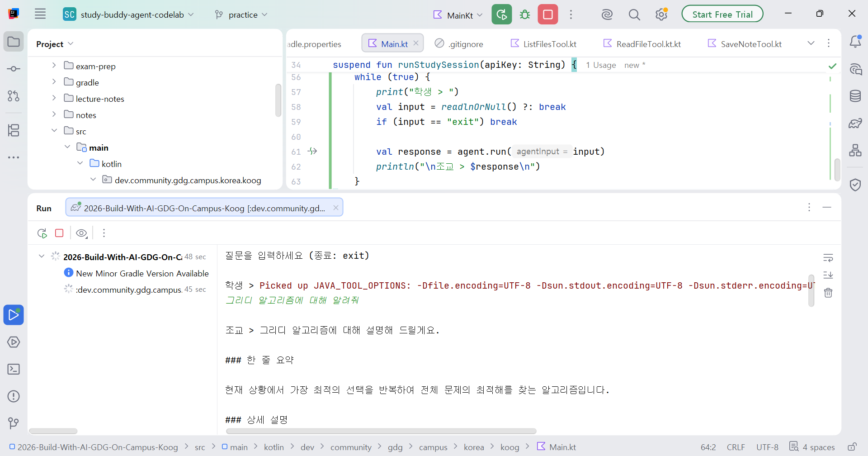Collapse the main source folder
The image size is (868, 456).
tap(67, 147)
